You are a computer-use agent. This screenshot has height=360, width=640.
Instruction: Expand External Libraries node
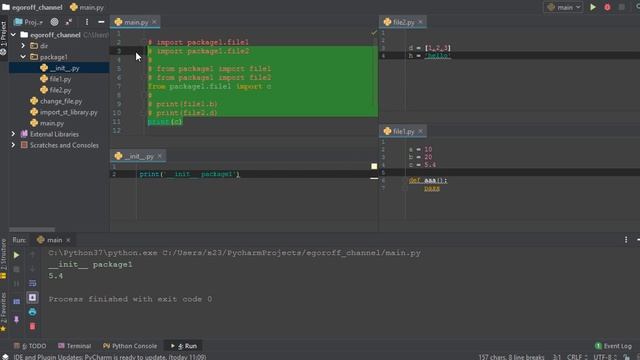click(13, 134)
